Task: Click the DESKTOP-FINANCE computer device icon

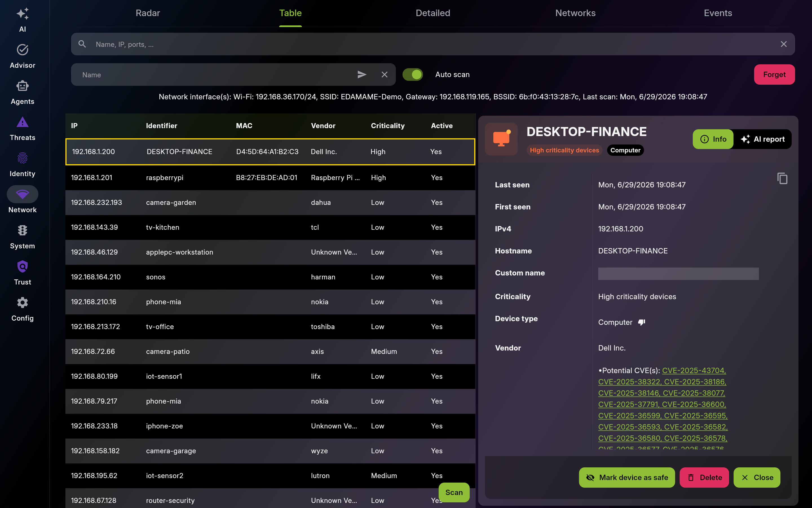Action: (501, 139)
